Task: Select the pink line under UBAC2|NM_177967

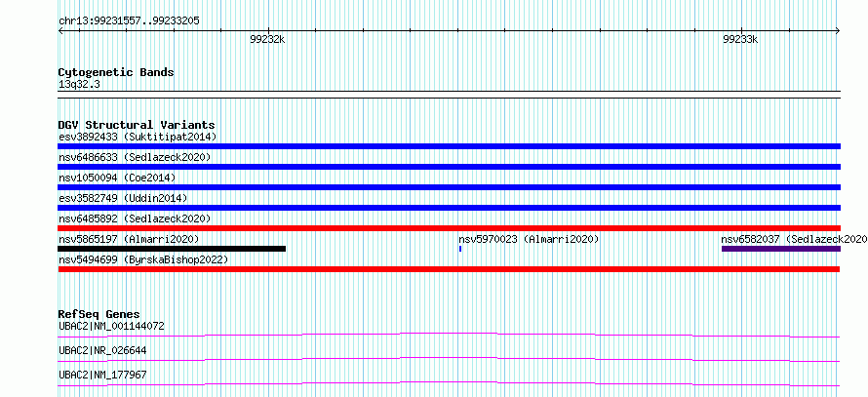Action: 449,383
